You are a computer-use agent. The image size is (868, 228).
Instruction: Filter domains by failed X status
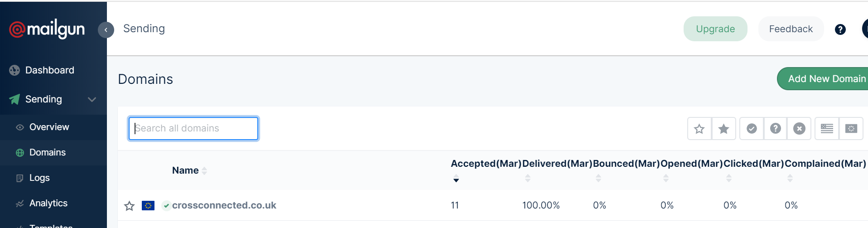(799, 129)
